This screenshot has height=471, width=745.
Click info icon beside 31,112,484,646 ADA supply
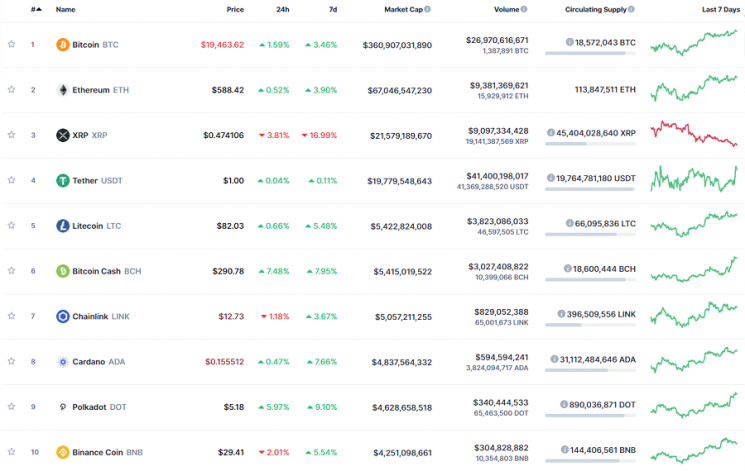coord(554,359)
